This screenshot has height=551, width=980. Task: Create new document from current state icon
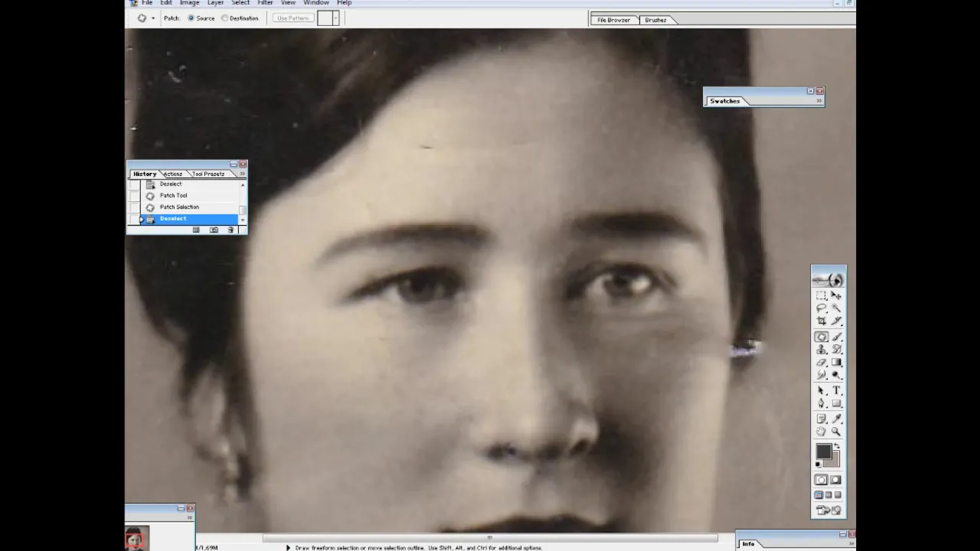[x=196, y=230]
